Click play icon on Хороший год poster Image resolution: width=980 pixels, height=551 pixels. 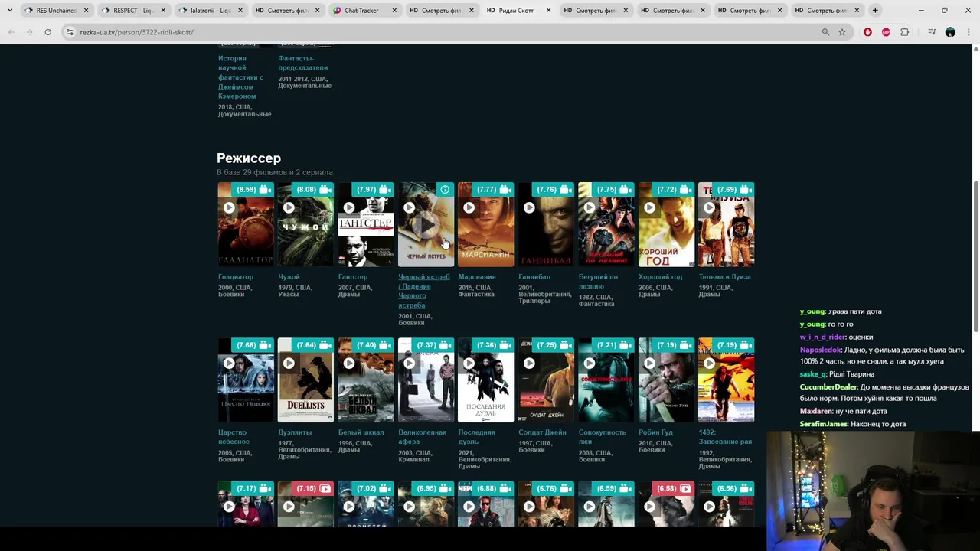[649, 207]
